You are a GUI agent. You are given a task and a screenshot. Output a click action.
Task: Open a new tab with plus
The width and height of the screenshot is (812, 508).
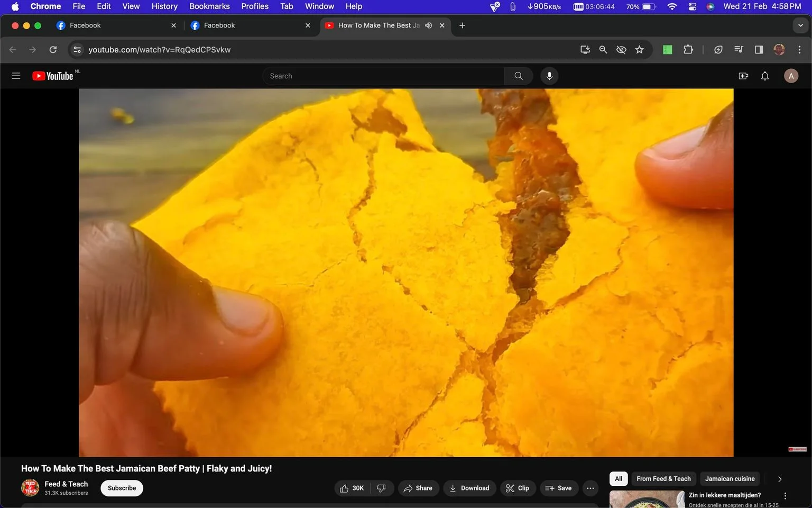click(x=462, y=25)
